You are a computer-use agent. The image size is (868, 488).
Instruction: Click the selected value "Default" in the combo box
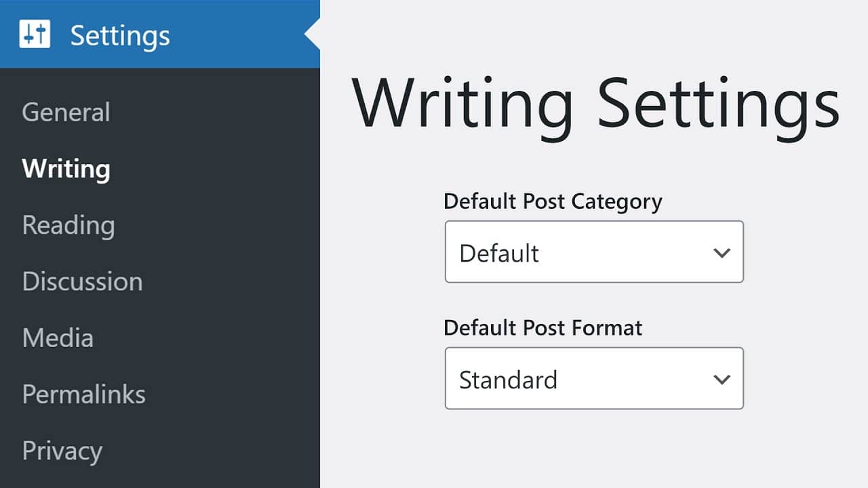tap(499, 253)
